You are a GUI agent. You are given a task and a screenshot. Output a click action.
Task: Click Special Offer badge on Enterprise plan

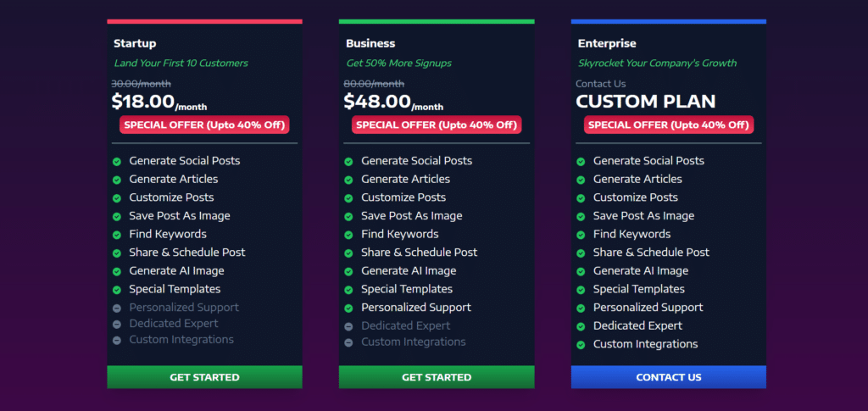[669, 125]
